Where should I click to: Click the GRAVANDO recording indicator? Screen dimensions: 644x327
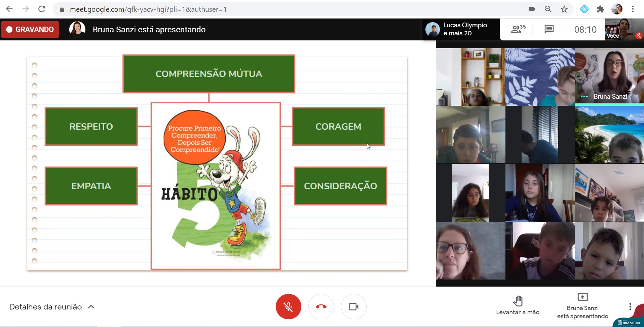[30, 30]
